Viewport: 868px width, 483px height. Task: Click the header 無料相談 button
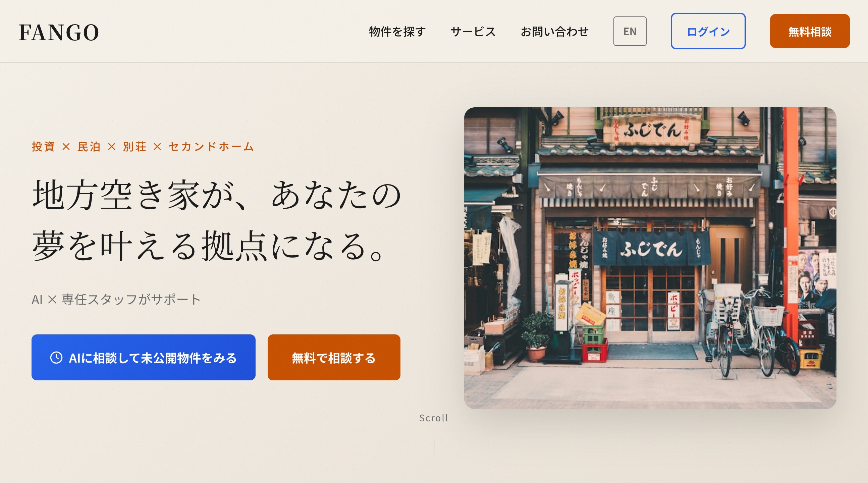pyautogui.click(x=809, y=31)
